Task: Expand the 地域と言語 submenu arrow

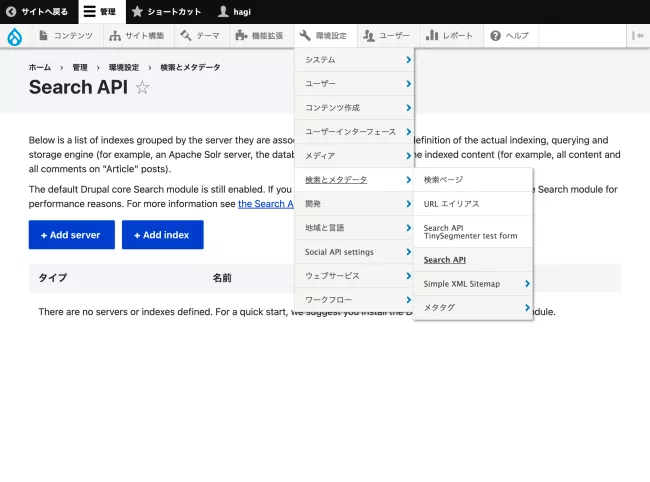Action: pyautogui.click(x=408, y=228)
